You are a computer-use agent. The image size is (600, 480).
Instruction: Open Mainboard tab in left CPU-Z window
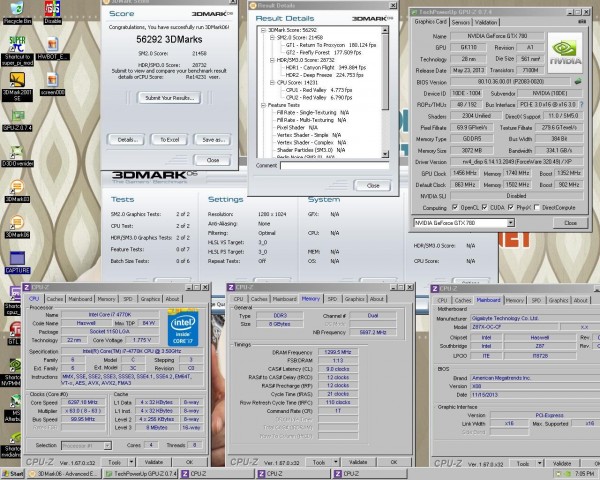pyautogui.click(x=80, y=299)
